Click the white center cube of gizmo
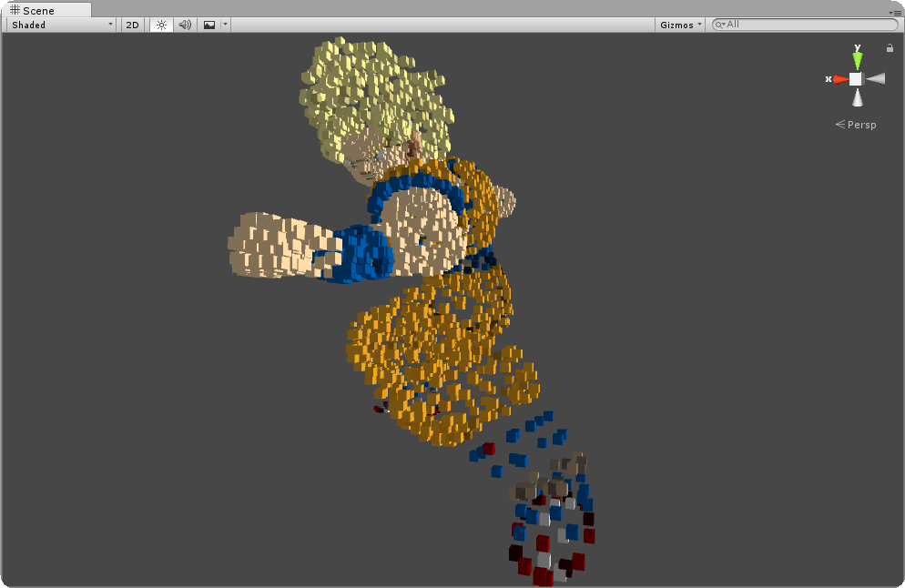The image size is (905, 588). click(856, 79)
